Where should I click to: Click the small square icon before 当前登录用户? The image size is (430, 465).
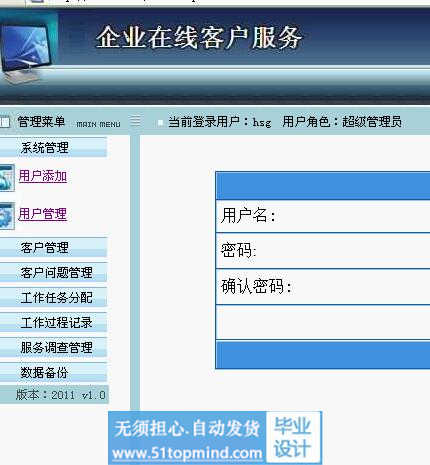pos(160,123)
